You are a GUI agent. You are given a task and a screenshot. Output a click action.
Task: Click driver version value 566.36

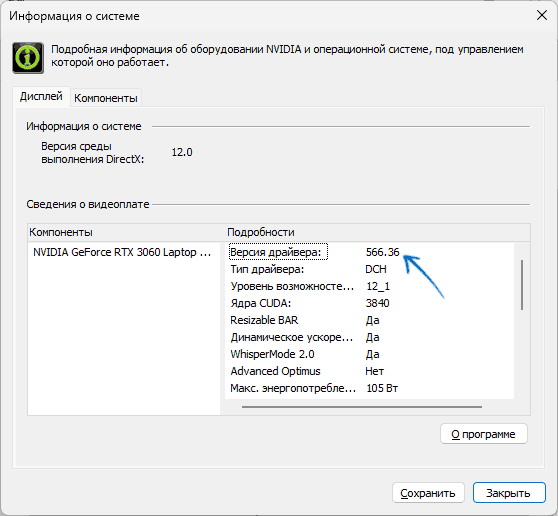383,252
